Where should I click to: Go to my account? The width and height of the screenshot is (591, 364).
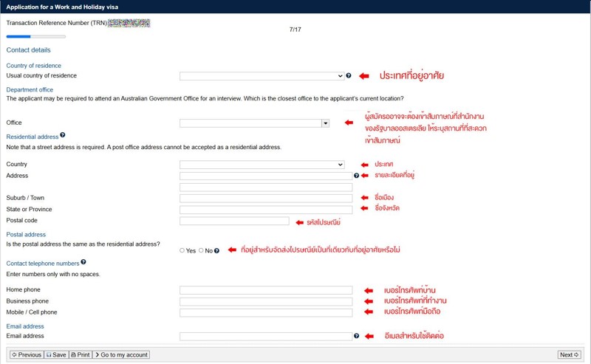point(121,354)
